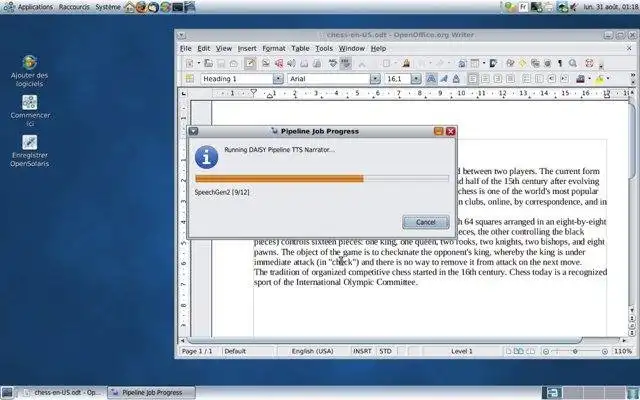640x400 pixels.
Task: Toggle Italic formatting
Action: 444,78
